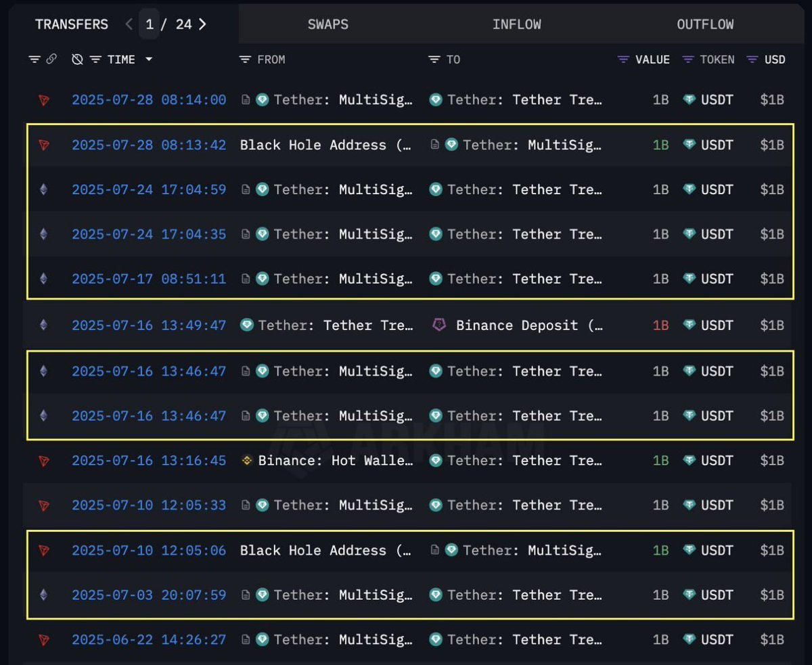Screen dimensions: 812x665
Task: Open Black Hole Address on 2025-07-28 08:13:42 row
Action: coord(325,145)
